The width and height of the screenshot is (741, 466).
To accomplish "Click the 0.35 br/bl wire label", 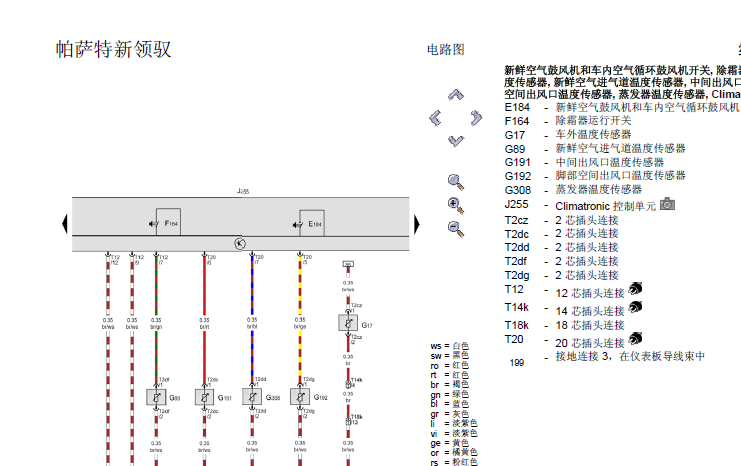I will tap(252, 323).
